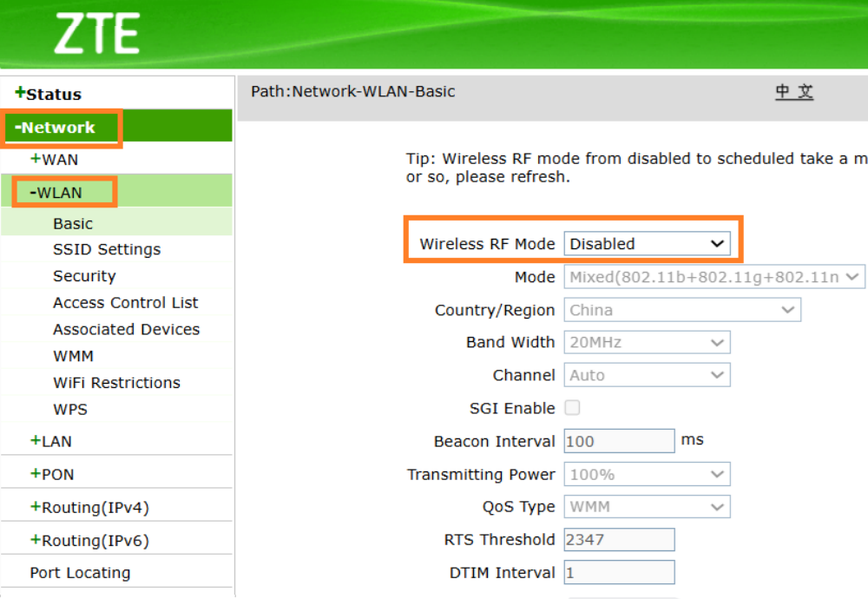Click the ZTE logo
This screenshot has height=599, width=868.
tap(97, 33)
